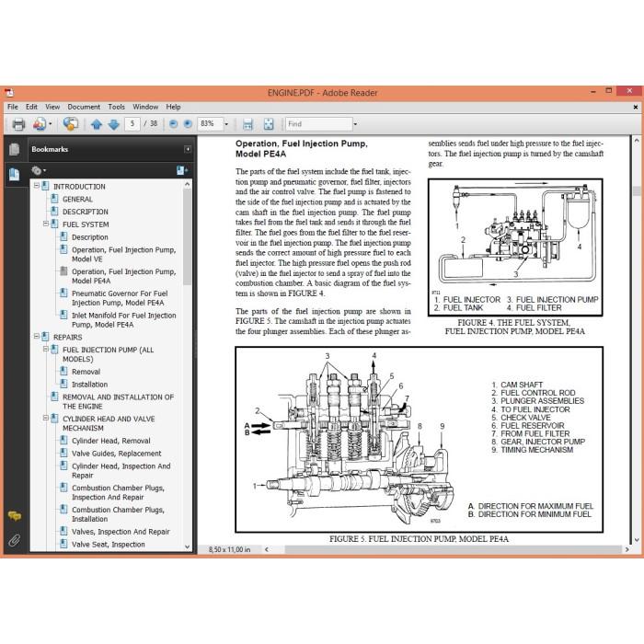This screenshot has height=644, width=644.
Task: Open Pneumatic Governor For Fuel Injection Pump bookmark
Action: tap(120, 298)
